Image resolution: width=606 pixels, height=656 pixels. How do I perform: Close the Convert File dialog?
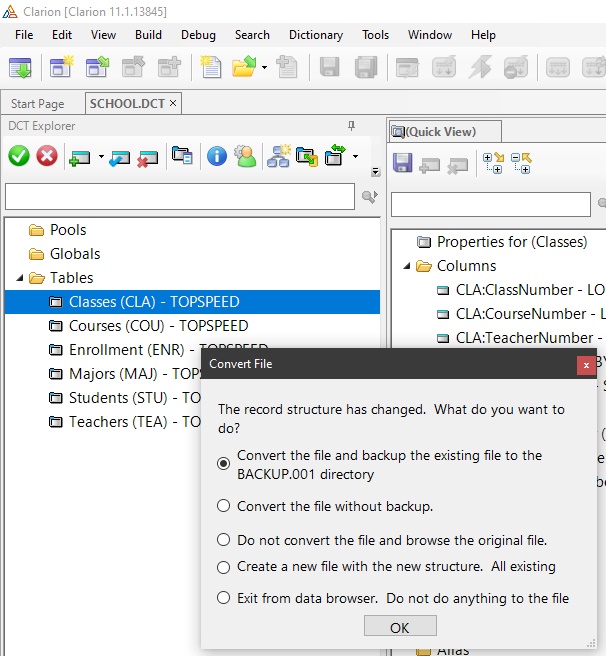click(x=586, y=365)
